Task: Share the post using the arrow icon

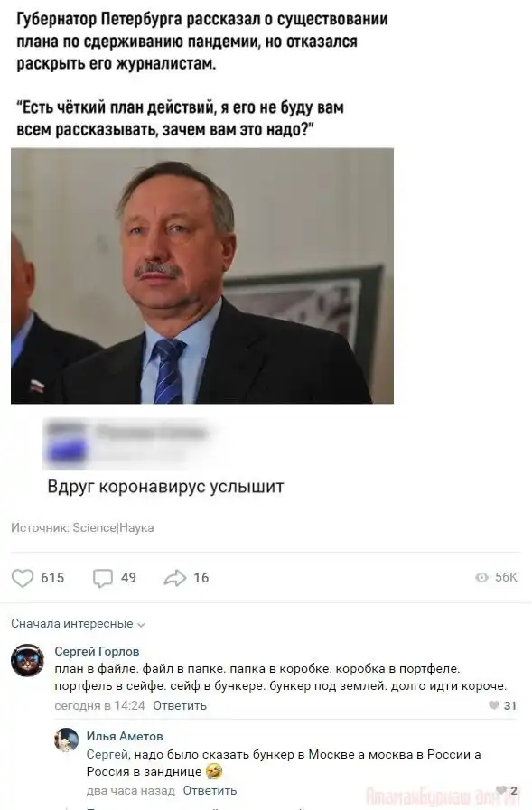Action: [x=174, y=578]
